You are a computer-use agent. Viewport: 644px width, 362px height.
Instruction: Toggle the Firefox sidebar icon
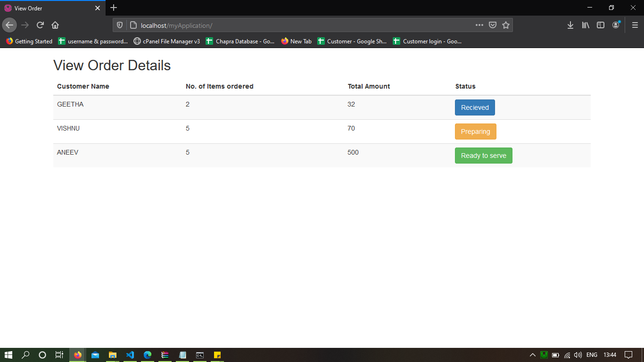[601, 25]
